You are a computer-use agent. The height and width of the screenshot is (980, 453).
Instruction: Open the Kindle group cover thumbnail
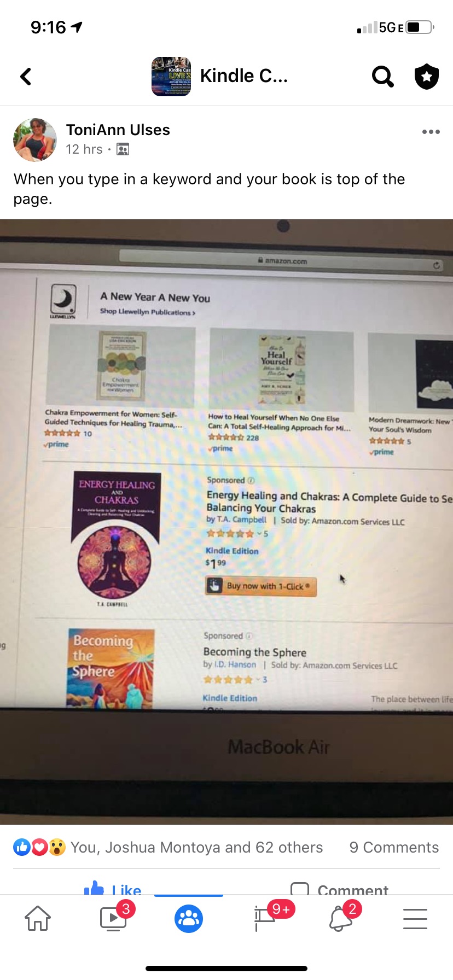[171, 77]
